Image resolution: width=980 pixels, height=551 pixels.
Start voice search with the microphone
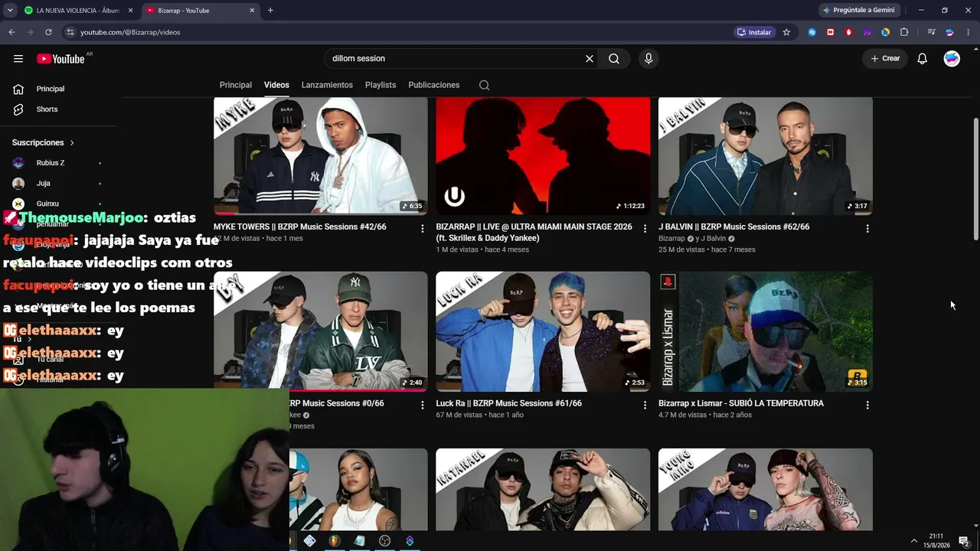(x=648, y=59)
